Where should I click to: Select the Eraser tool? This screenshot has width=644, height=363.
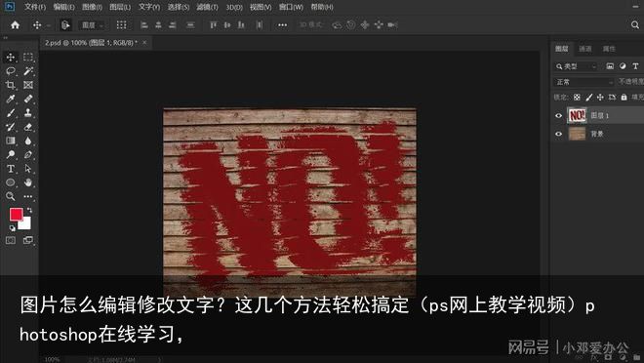[28, 127]
